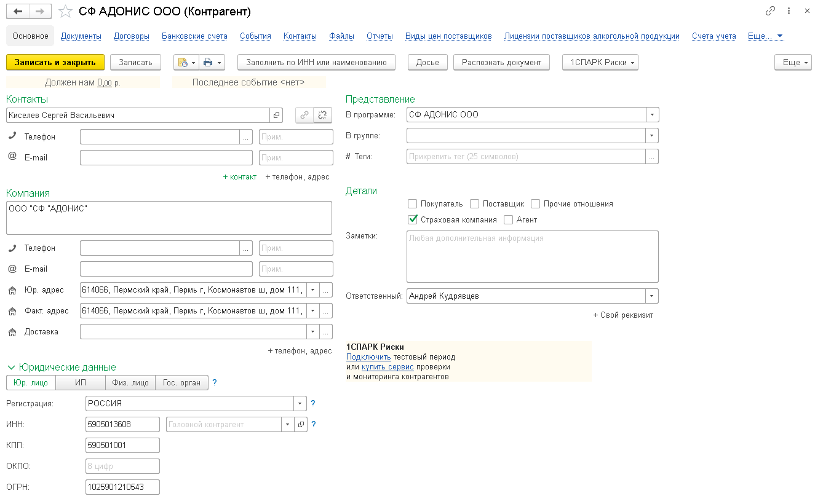Open the Ответственный dropdown

(x=652, y=296)
